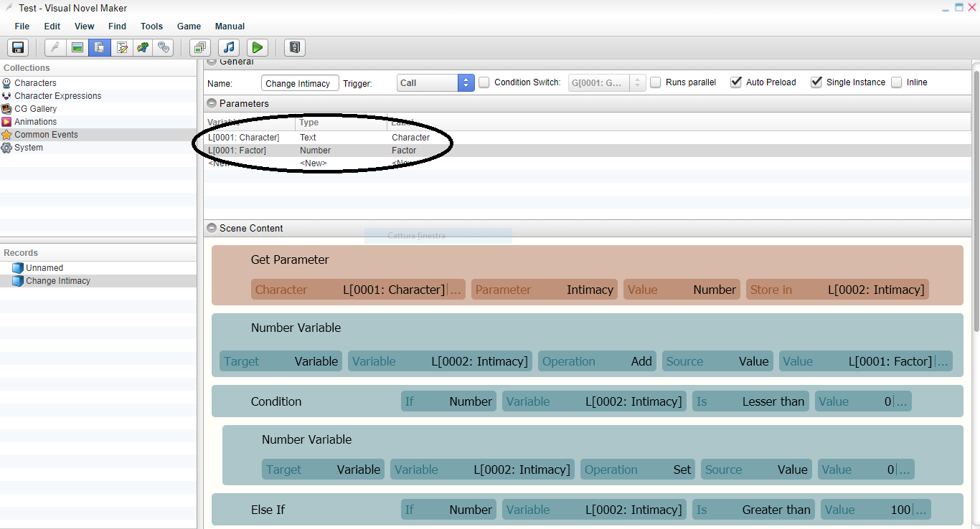Collapse the Parameters section

[212, 104]
